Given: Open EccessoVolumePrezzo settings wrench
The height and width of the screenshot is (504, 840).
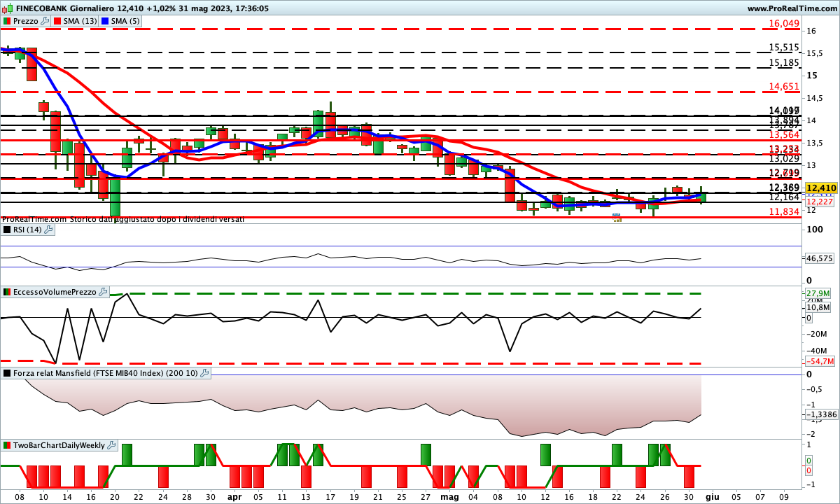Looking at the screenshot, I should tap(104, 292).
